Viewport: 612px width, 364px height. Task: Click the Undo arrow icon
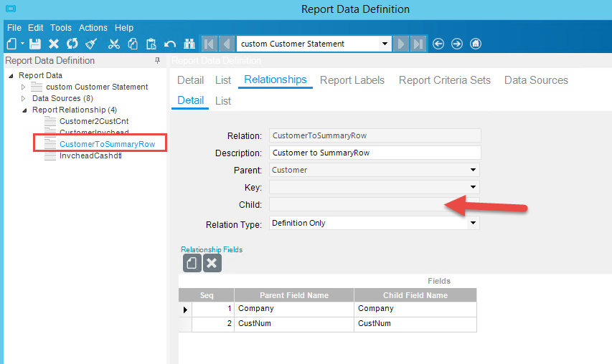pos(170,44)
